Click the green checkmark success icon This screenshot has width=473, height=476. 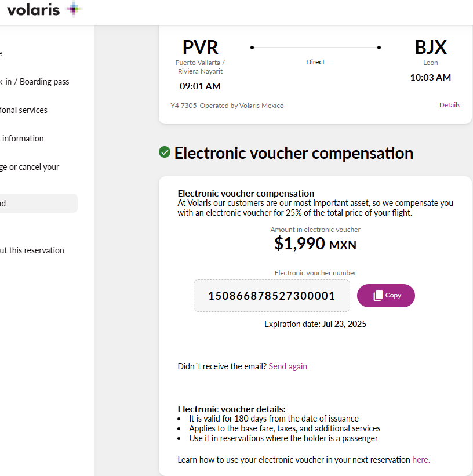click(165, 152)
